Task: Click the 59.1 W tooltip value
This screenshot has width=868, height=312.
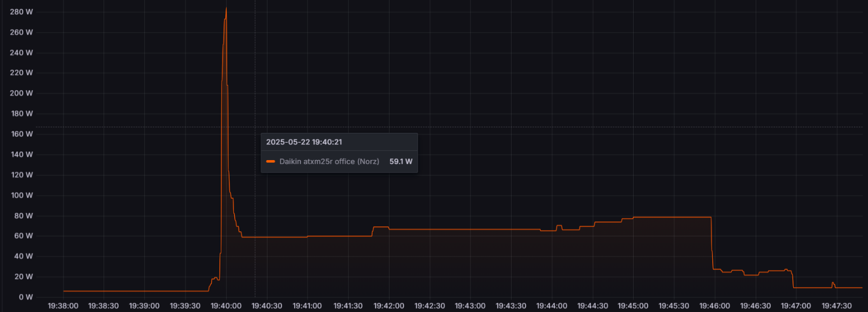Action: click(401, 162)
